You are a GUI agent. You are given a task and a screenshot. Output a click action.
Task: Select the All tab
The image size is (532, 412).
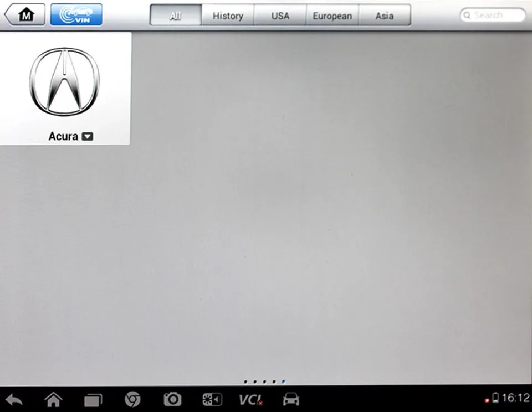pyautogui.click(x=176, y=16)
